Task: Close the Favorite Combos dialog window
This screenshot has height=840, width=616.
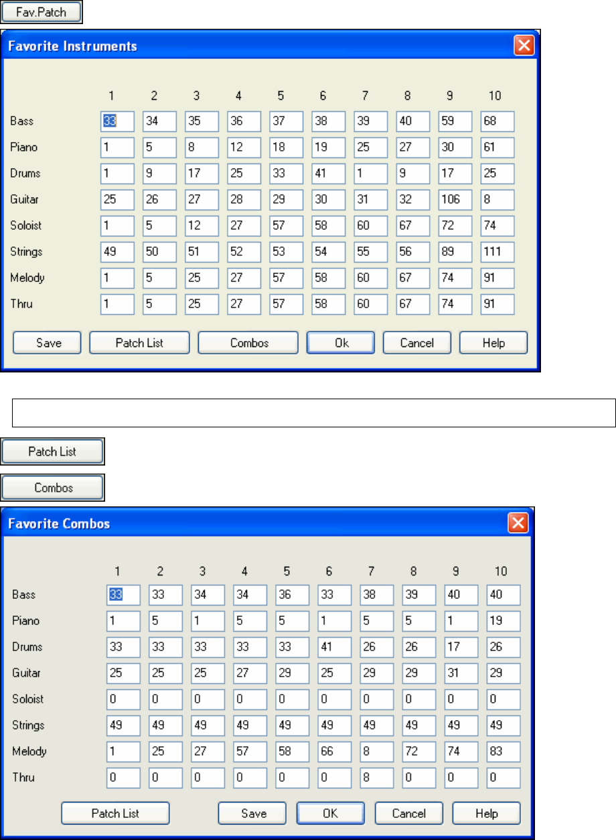Action: 518,523
